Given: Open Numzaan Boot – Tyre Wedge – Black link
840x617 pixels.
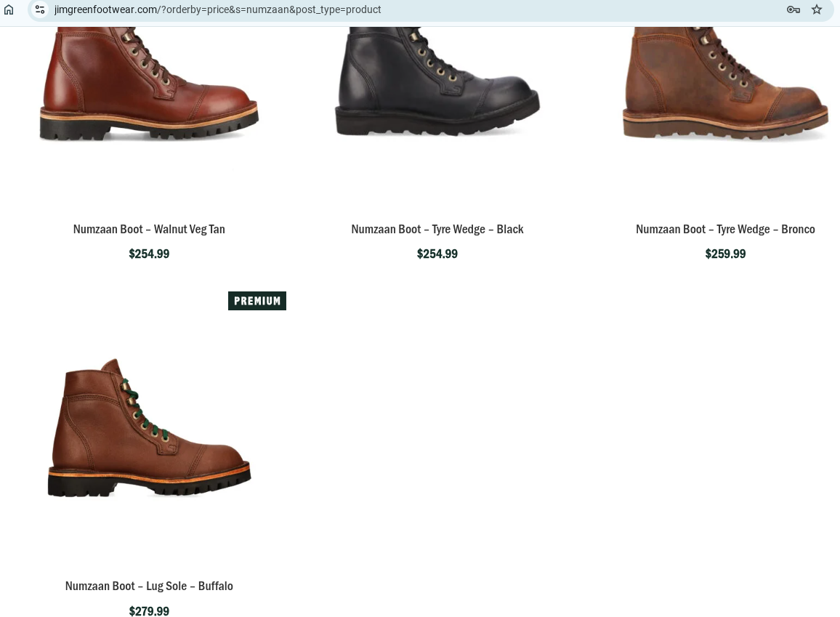Looking at the screenshot, I should (437, 229).
